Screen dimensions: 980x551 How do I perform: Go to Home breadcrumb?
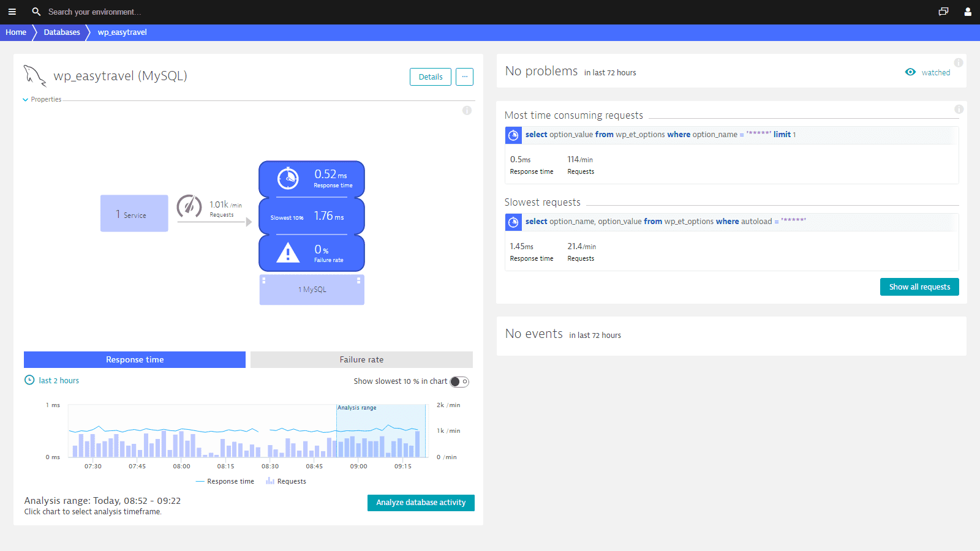pos(16,32)
